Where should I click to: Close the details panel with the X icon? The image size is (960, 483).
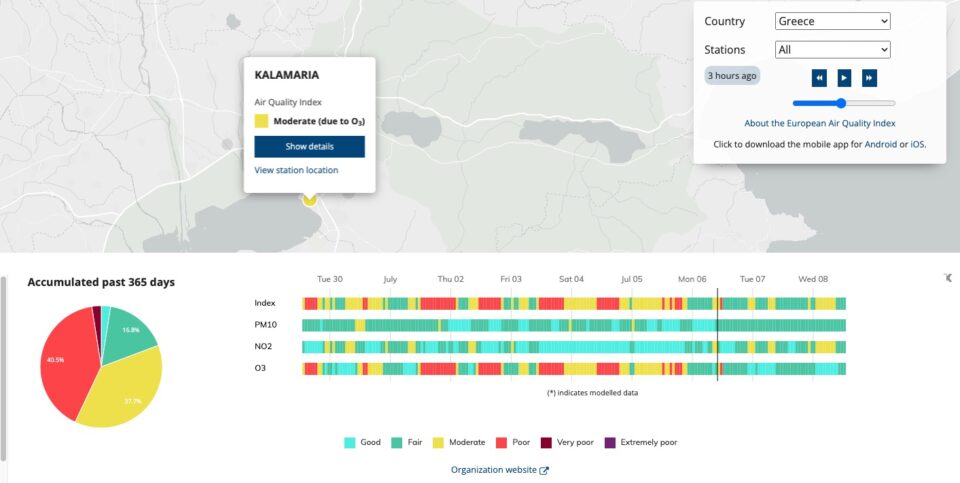pos(948,277)
